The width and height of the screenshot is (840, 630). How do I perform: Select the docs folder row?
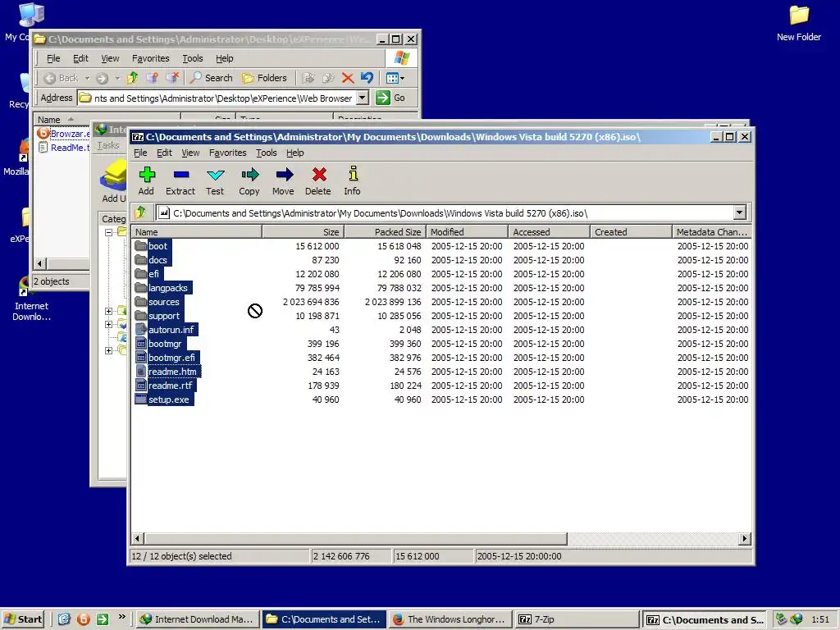click(441, 260)
